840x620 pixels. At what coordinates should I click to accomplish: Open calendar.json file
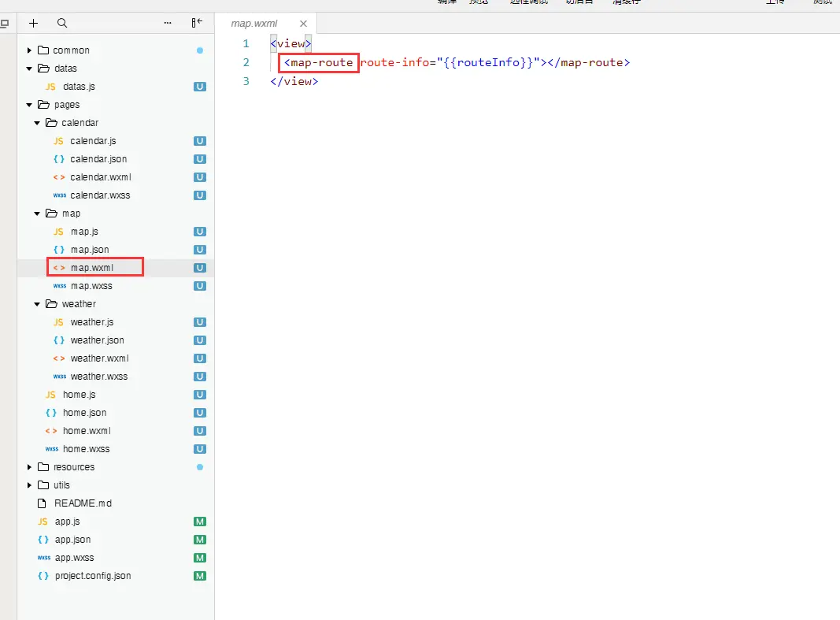pos(98,159)
